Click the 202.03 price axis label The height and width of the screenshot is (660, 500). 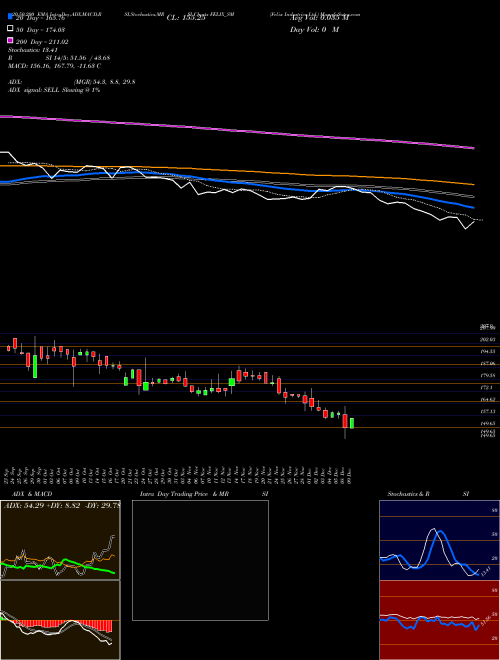coord(489,339)
